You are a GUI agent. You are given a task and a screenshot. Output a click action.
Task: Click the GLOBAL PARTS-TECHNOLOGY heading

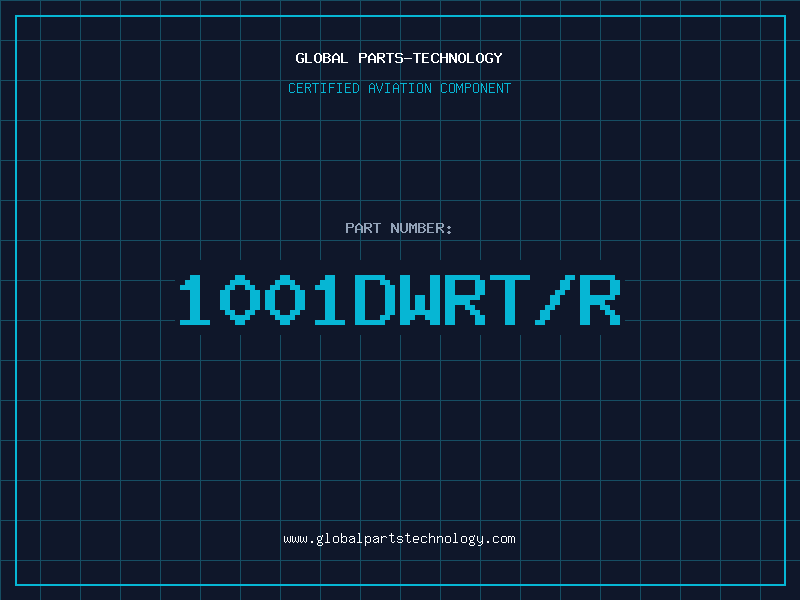[x=399, y=58]
